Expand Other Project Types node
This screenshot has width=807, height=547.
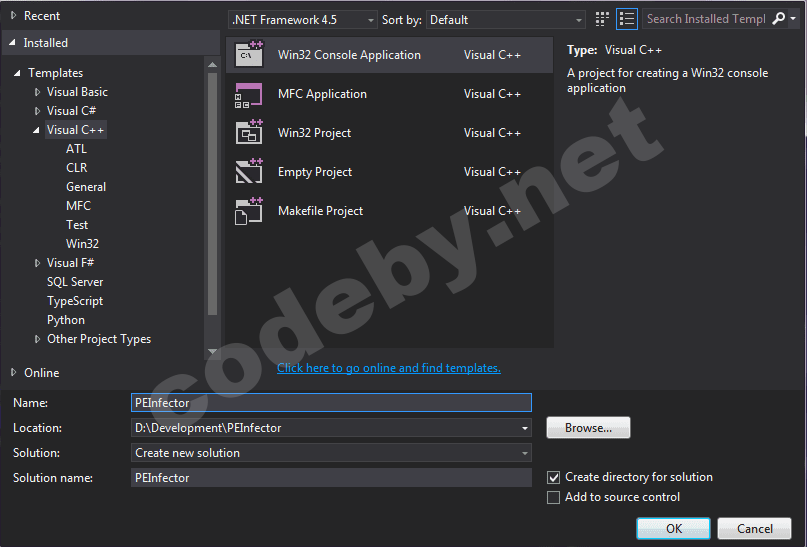coord(37,339)
